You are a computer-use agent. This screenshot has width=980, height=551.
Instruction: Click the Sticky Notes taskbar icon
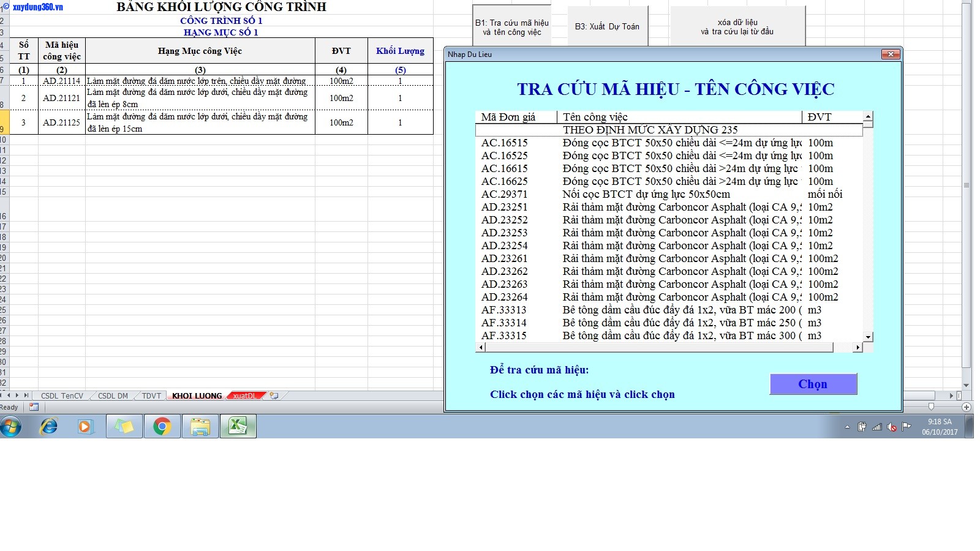pos(124,427)
